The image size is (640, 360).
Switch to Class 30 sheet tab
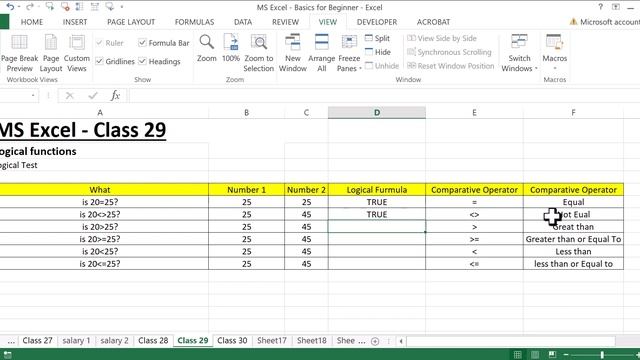232,340
